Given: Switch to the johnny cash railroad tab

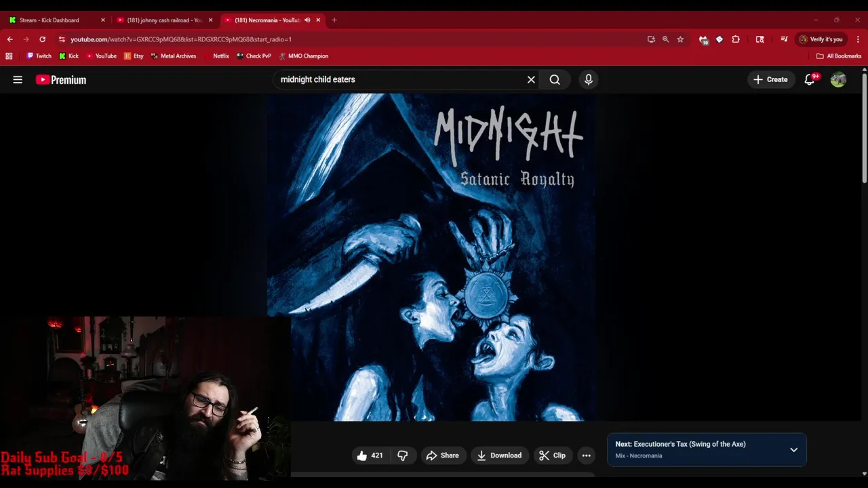Looking at the screenshot, I should pyautogui.click(x=163, y=20).
